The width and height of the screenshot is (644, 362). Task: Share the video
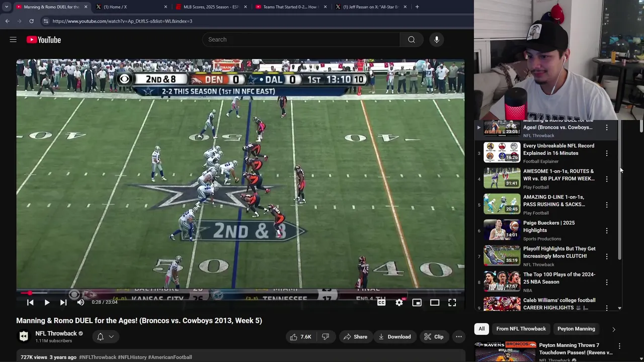355,337
